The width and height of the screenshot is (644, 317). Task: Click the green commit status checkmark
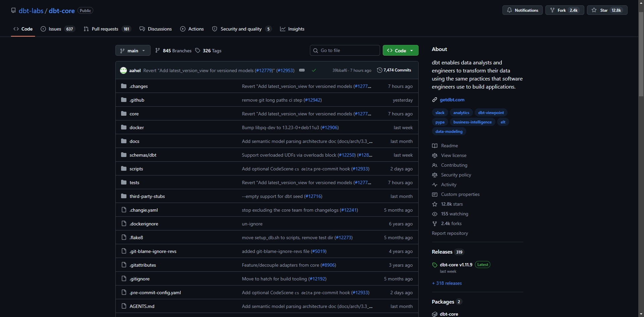tap(314, 70)
